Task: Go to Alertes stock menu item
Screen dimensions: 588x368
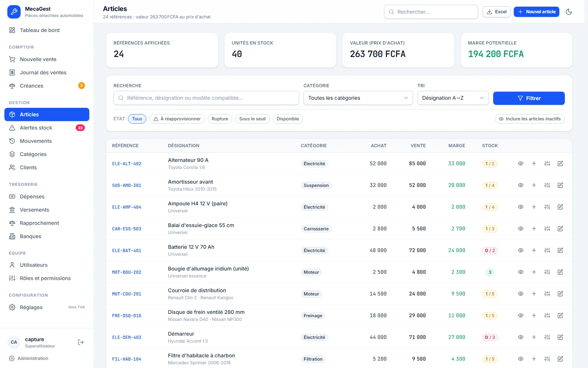Action: pyautogui.click(x=47, y=128)
